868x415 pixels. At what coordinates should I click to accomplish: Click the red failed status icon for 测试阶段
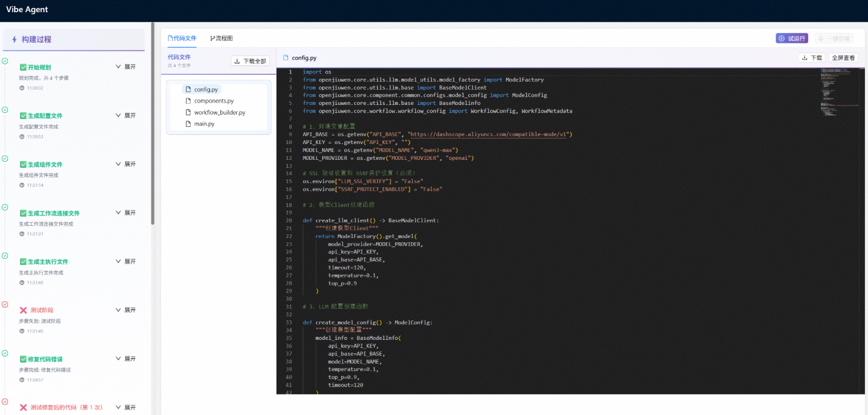pyautogui.click(x=5, y=305)
